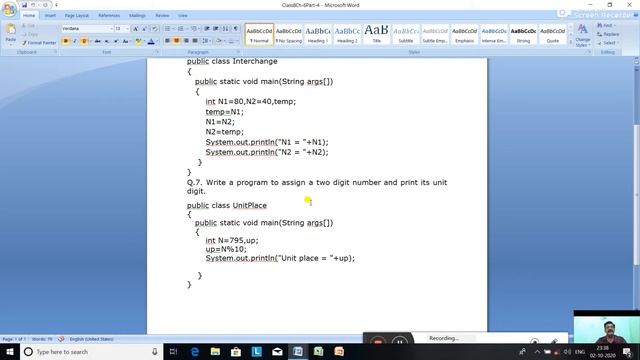The image size is (640, 360).
Task: Click Decrease Indent icon
Action: tap(207, 29)
